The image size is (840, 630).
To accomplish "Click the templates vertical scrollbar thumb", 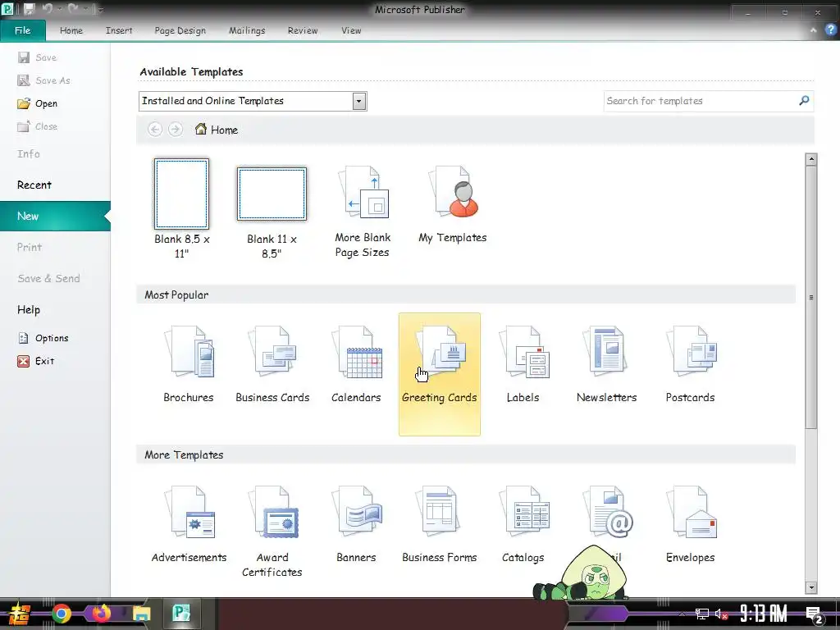I will coord(811,297).
